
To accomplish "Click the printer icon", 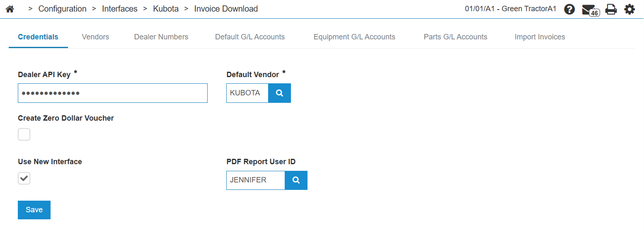I will (x=611, y=9).
